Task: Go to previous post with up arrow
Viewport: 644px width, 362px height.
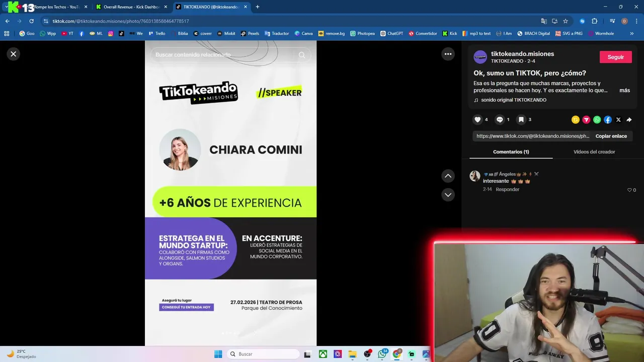Action: (448, 175)
